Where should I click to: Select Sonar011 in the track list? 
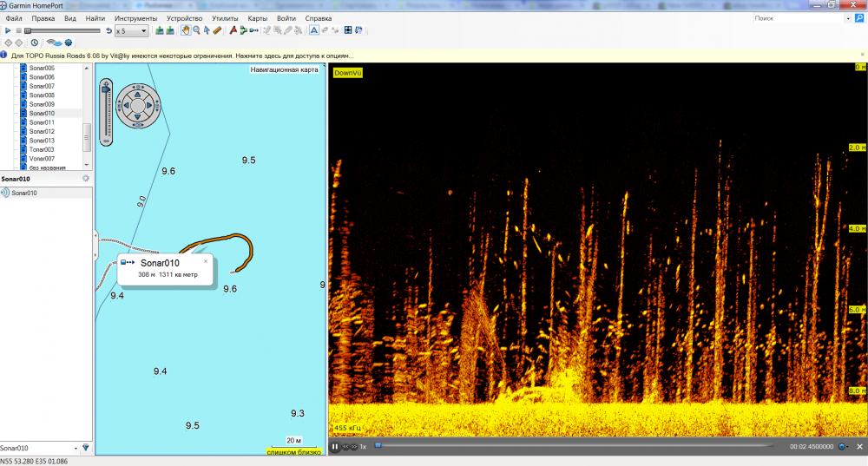[x=42, y=122]
